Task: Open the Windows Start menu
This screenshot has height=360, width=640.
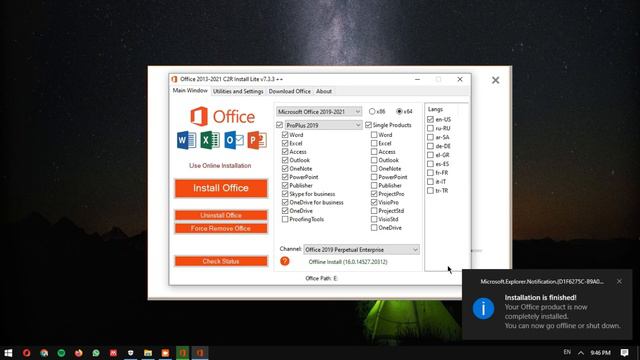Action: tap(8, 353)
